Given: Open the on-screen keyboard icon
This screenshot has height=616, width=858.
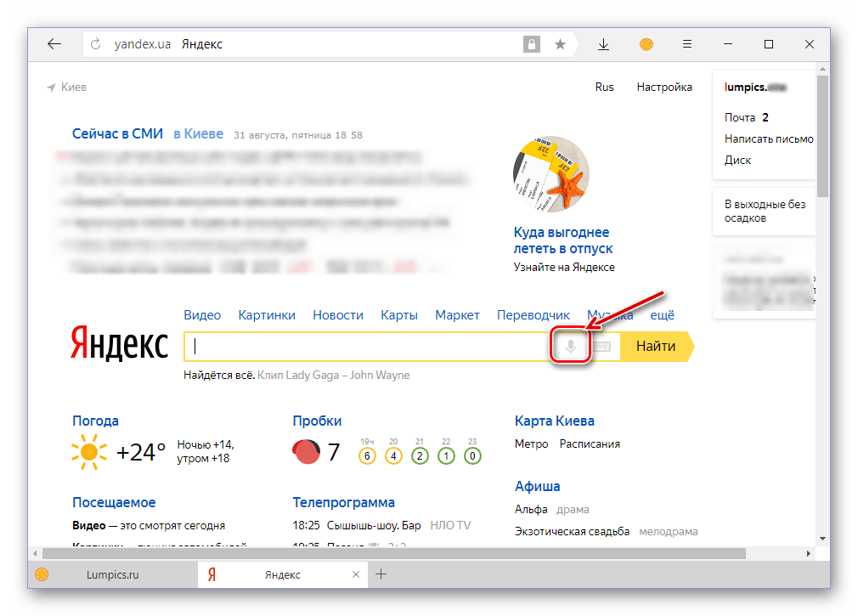Looking at the screenshot, I should pos(602,347).
